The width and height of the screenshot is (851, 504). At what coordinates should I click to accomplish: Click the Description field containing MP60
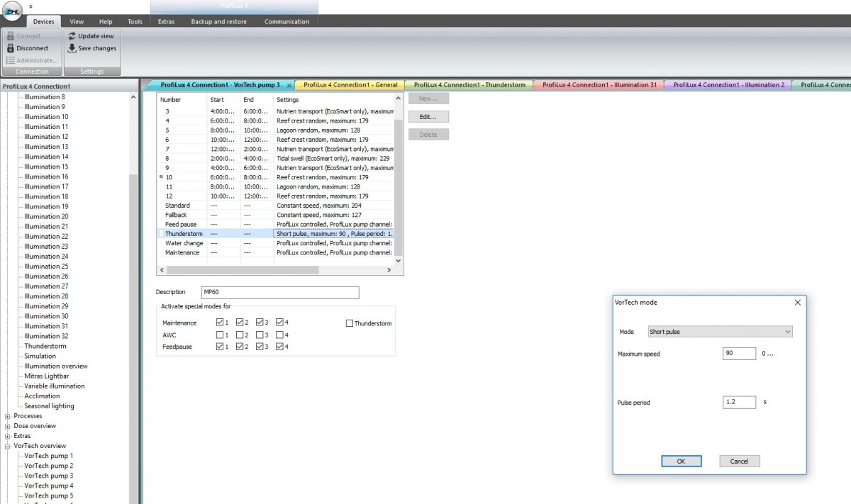coord(279,292)
